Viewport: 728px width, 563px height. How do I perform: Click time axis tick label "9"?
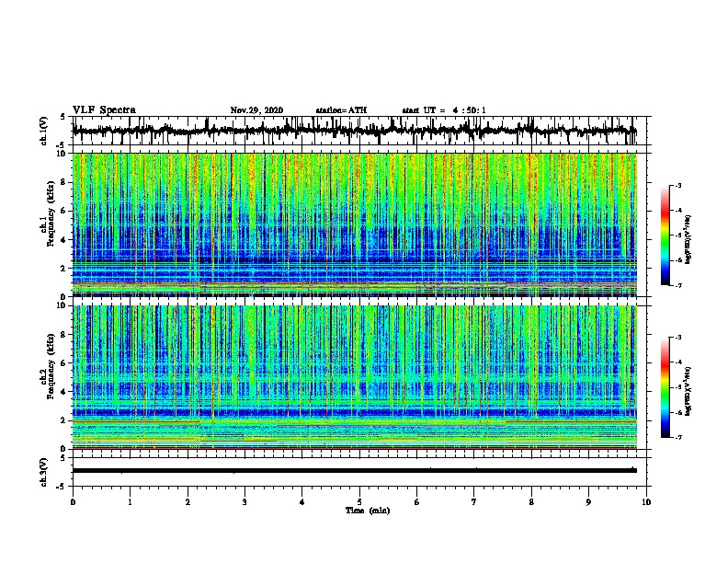click(x=588, y=502)
